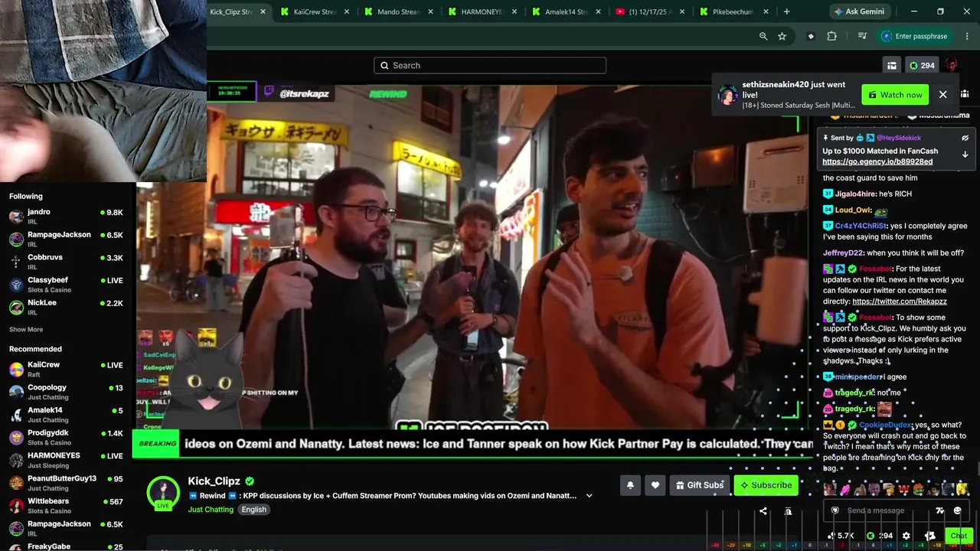Open the channel points shop icon beside Chat button
This screenshot has width=980, height=551.
929,536
